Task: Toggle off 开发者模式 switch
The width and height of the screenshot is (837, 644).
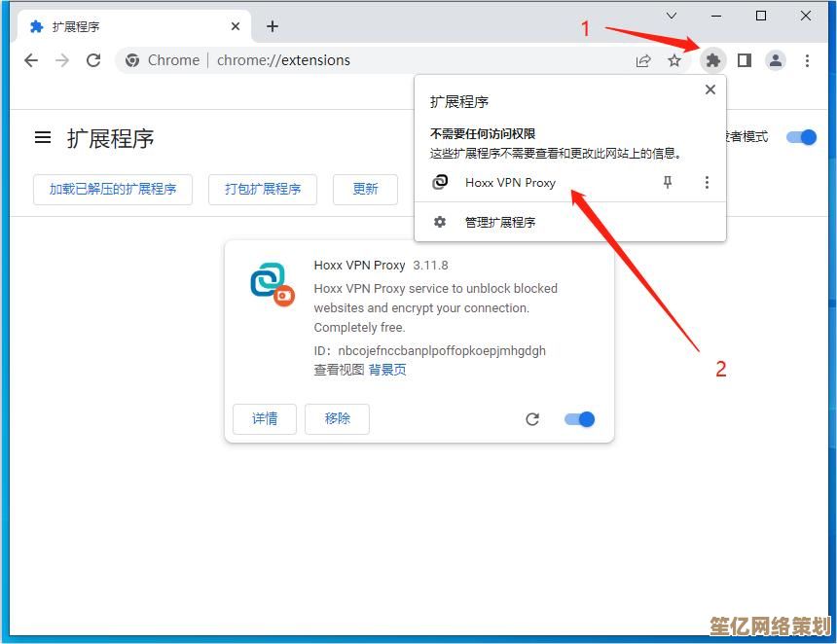Action: [801, 137]
